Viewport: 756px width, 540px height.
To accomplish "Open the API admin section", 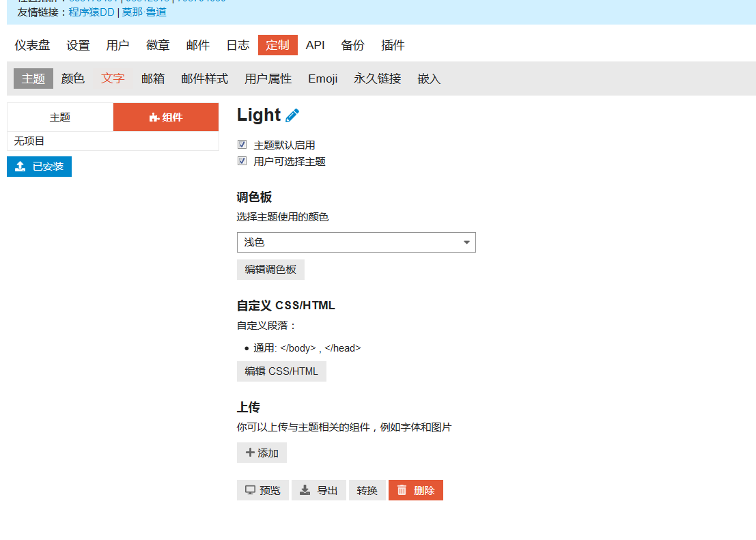I will (x=316, y=45).
